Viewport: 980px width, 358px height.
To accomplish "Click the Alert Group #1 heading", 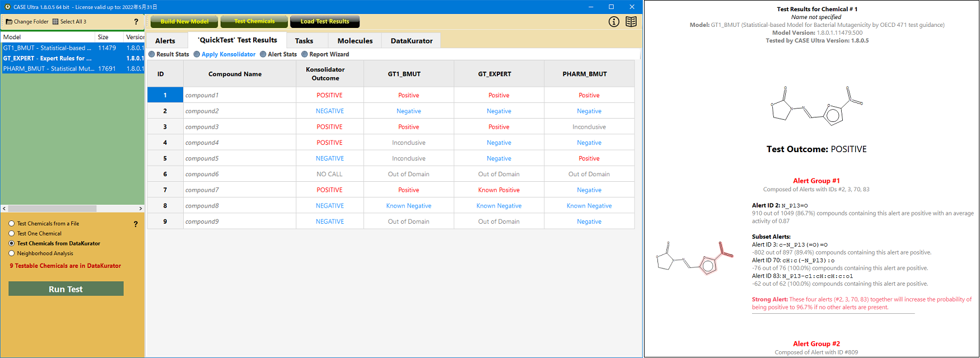I will 816,181.
